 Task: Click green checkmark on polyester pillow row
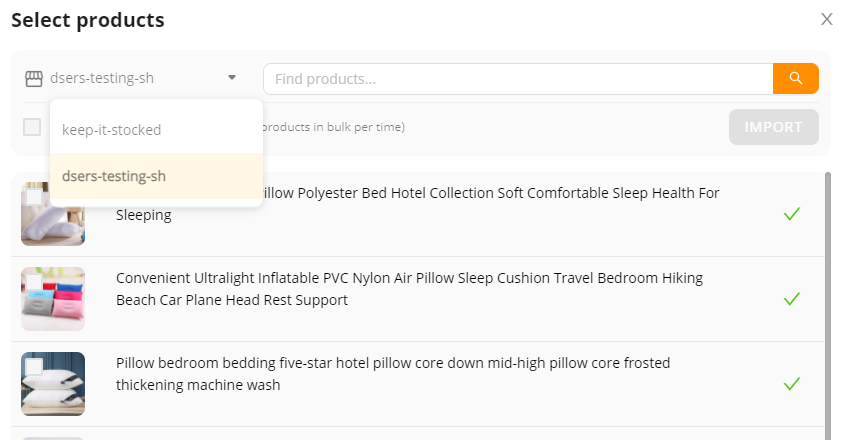click(x=792, y=214)
